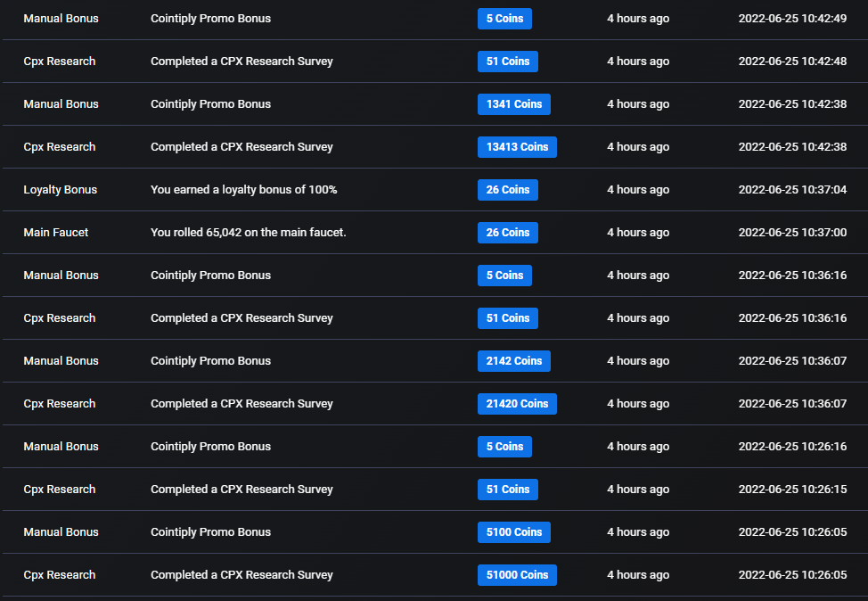Click the 51 Coins badge at 10:42:48
Image resolution: width=868 pixels, height=601 pixels.
pyautogui.click(x=508, y=62)
